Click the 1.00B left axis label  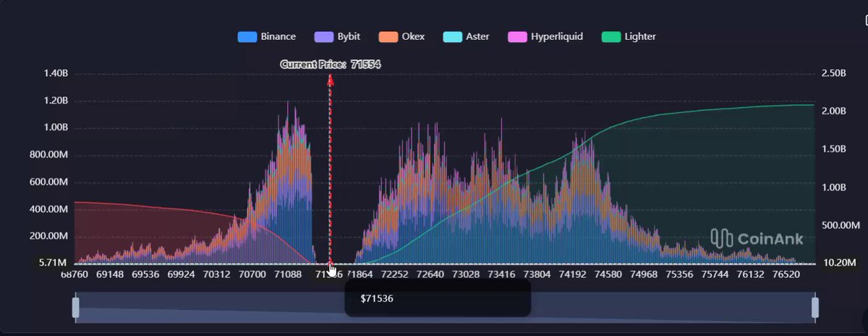(x=56, y=127)
